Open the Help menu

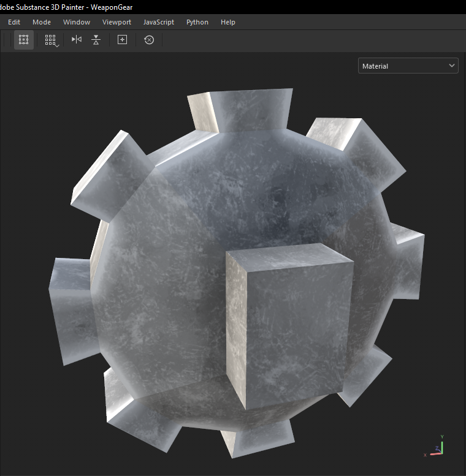[228, 22]
